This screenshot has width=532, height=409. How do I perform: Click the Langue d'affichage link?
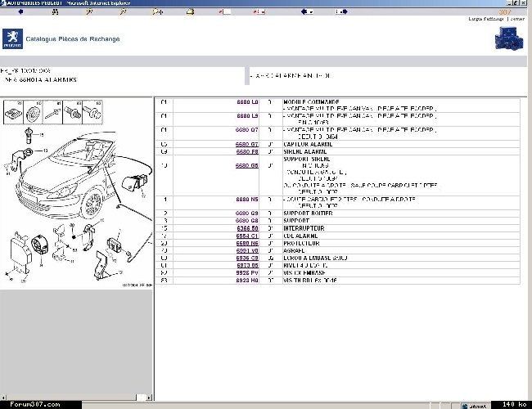486,19
